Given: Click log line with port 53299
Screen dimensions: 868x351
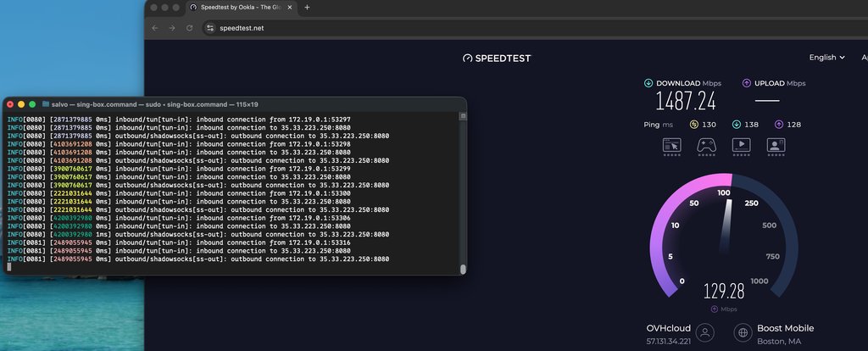Looking at the screenshot, I should 179,169.
